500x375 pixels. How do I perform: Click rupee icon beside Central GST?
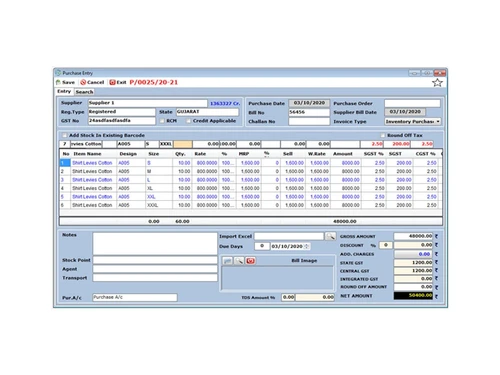(x=436, y=270)
